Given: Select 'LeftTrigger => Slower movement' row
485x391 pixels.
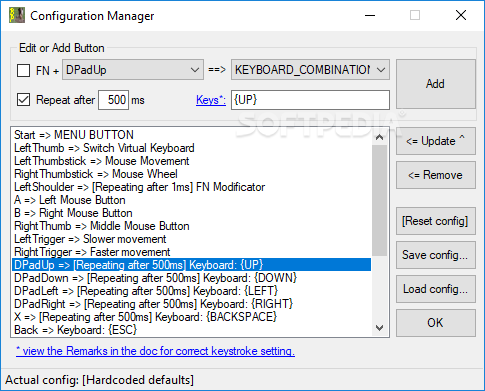Looking at the screenshot, I should [191, 239].
